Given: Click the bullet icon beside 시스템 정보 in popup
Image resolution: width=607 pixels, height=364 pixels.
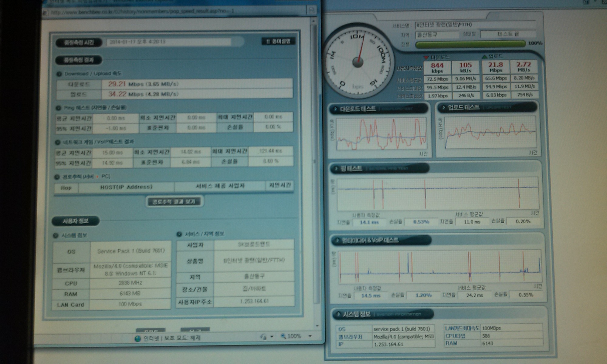Looking at the screenshot, I should 56,236.
